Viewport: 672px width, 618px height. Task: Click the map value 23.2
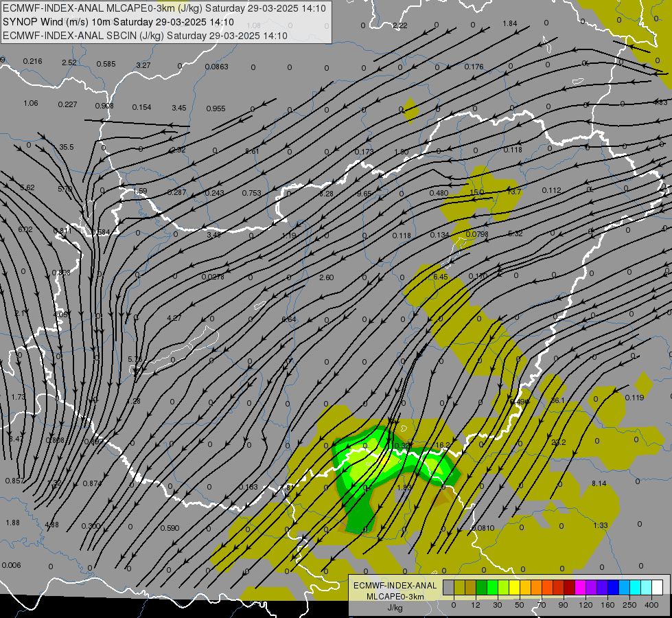[559, 443]
